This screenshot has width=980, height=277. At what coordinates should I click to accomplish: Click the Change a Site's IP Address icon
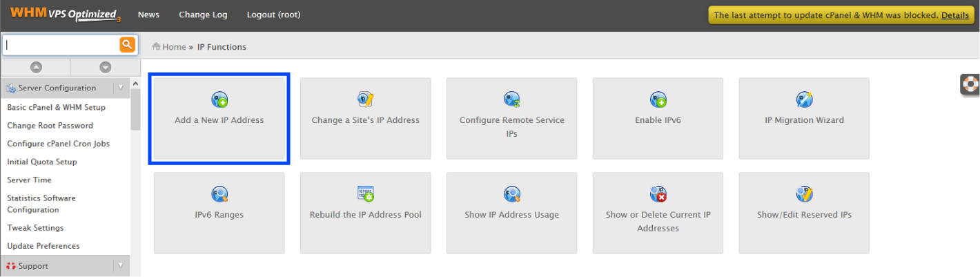click(x=366, y=99)
